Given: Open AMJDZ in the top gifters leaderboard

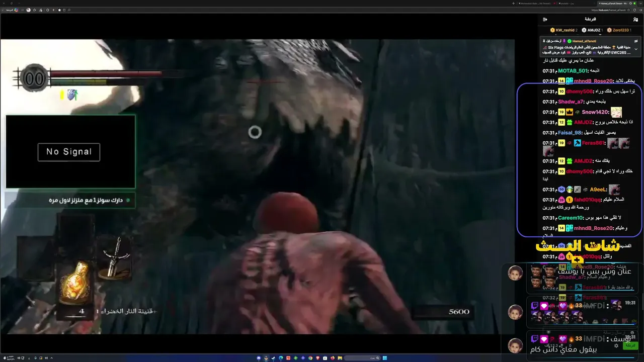Looking at the screenshot, I should click(592, 30).
